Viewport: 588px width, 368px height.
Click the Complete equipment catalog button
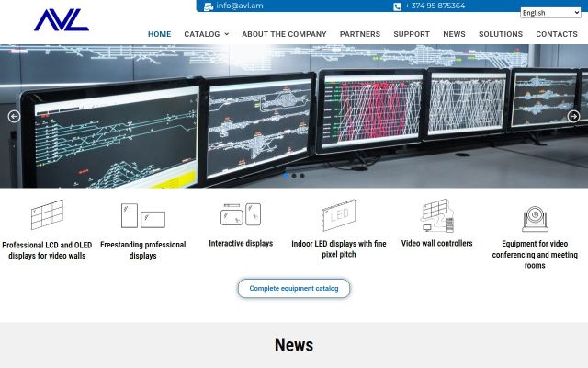(x=294, y=288)
